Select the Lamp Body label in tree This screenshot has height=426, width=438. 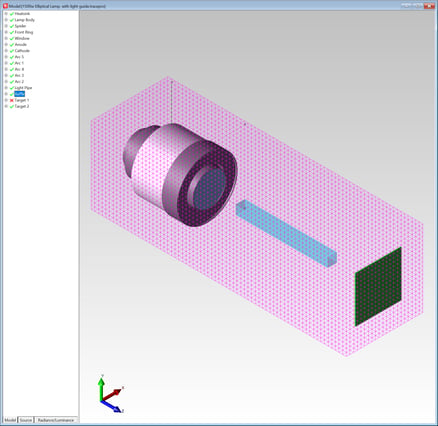tap(25, 20)
